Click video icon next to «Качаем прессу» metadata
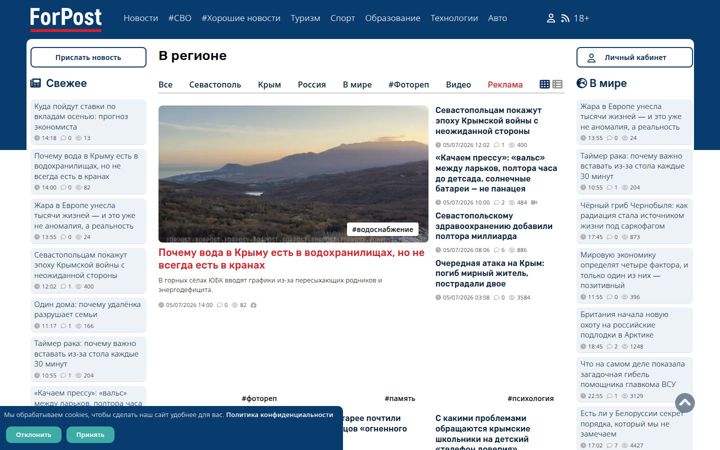Image resolution: width=720 pixels, height=450 pixels. 534,202
